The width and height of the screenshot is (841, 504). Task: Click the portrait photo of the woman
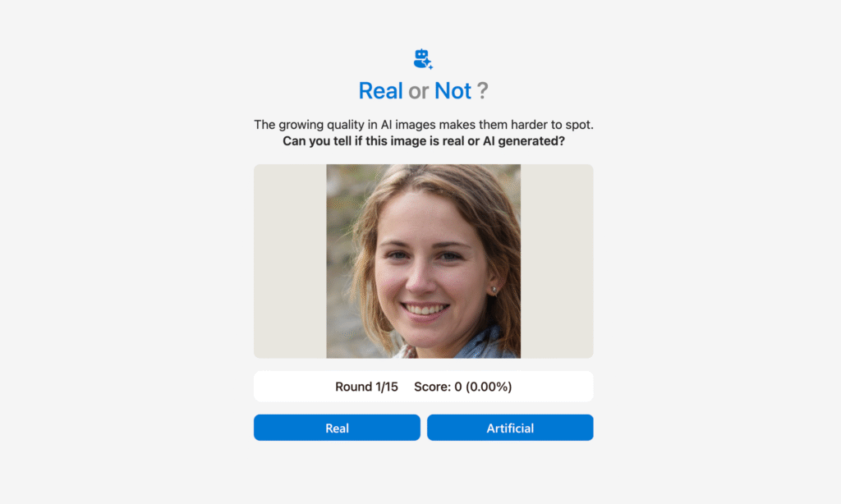click(x=423, y=261)
